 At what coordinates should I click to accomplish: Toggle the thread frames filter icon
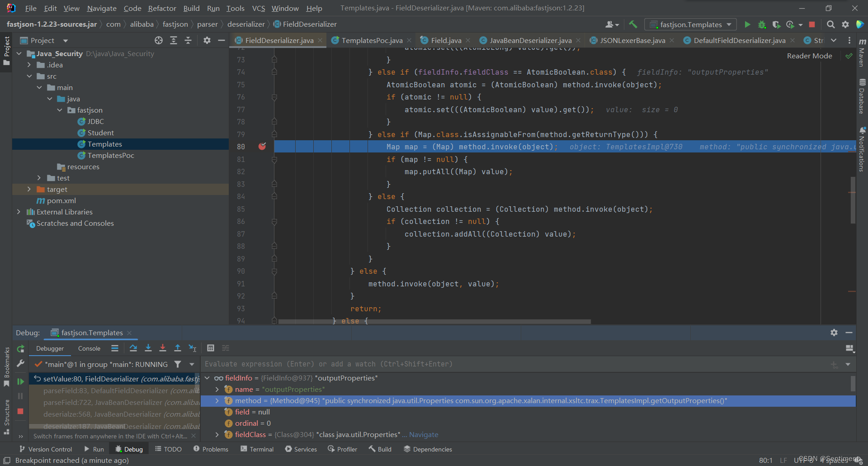point(178,364)
